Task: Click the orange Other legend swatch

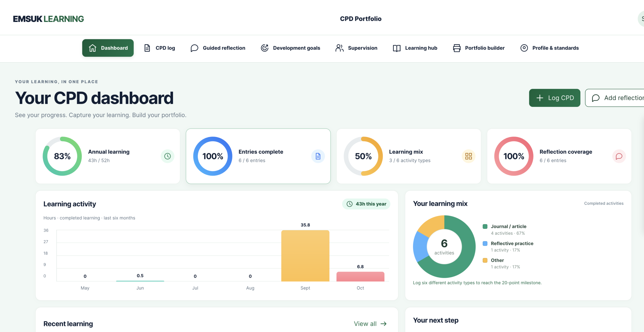Action: pos(485,260)
